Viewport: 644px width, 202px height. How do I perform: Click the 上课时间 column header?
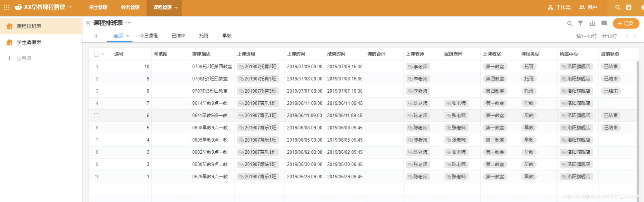click(x=296, y=54)
